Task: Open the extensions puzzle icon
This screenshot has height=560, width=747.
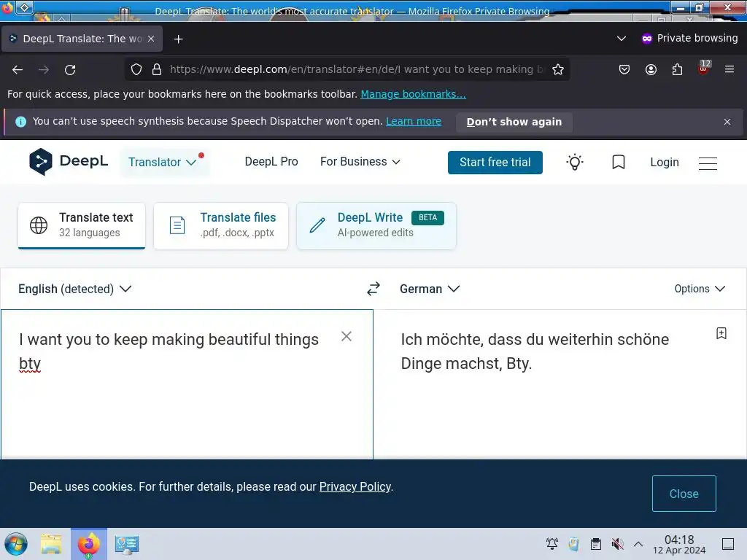Action: click(x=677, y=69)
